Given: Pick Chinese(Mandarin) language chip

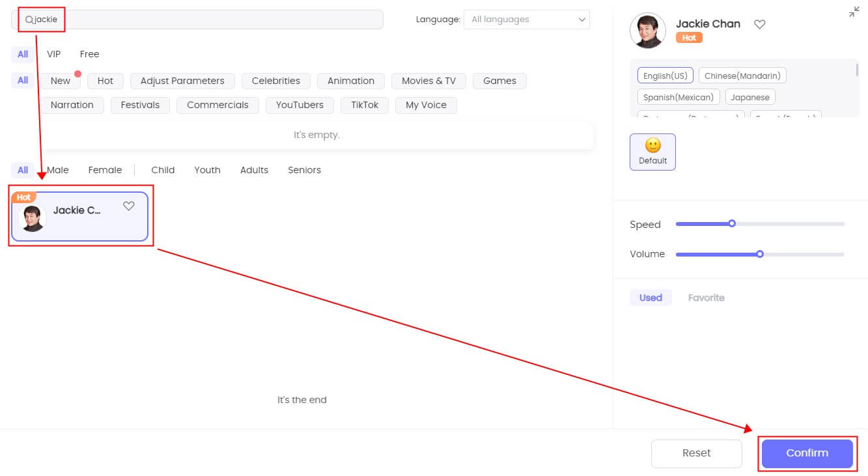Looking at the screenshot, I should point(742,76).
